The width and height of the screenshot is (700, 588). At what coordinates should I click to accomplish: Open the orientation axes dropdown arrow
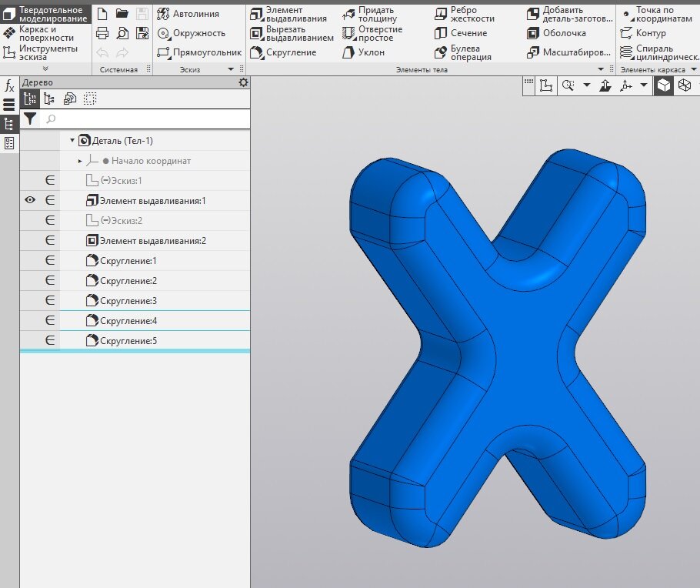pos(644,85)
